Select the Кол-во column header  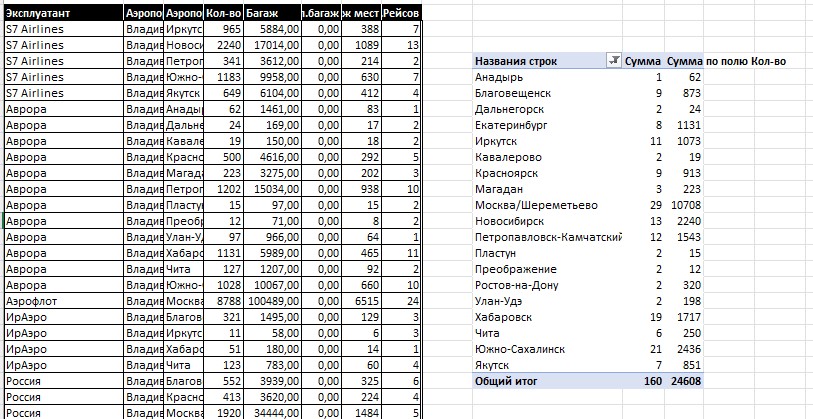[x=223, y=13]
